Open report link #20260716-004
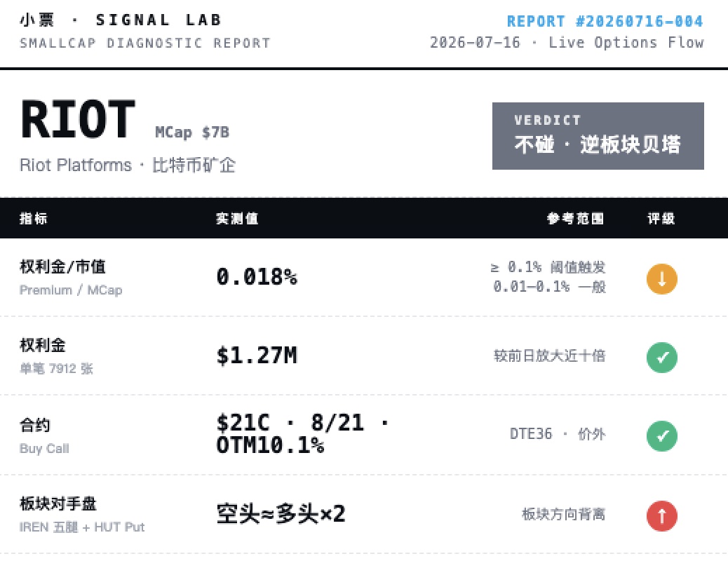The image size is (728, 568). pyautogui.click(x=605, y=21)
